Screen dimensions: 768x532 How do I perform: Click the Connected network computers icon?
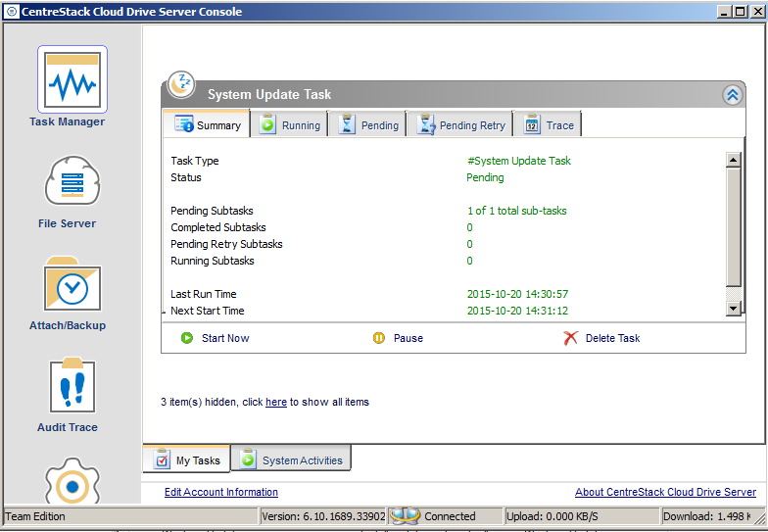pos(406,515)
